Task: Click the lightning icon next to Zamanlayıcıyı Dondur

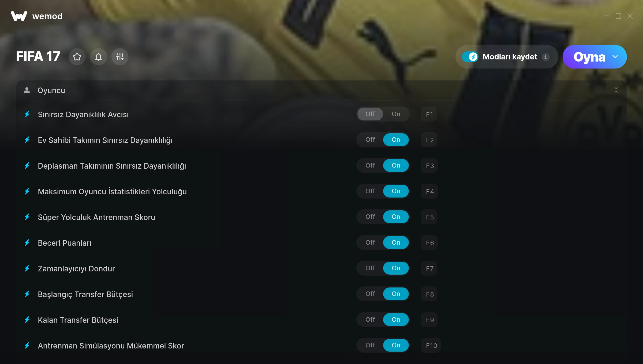Action: pos(27,268)
